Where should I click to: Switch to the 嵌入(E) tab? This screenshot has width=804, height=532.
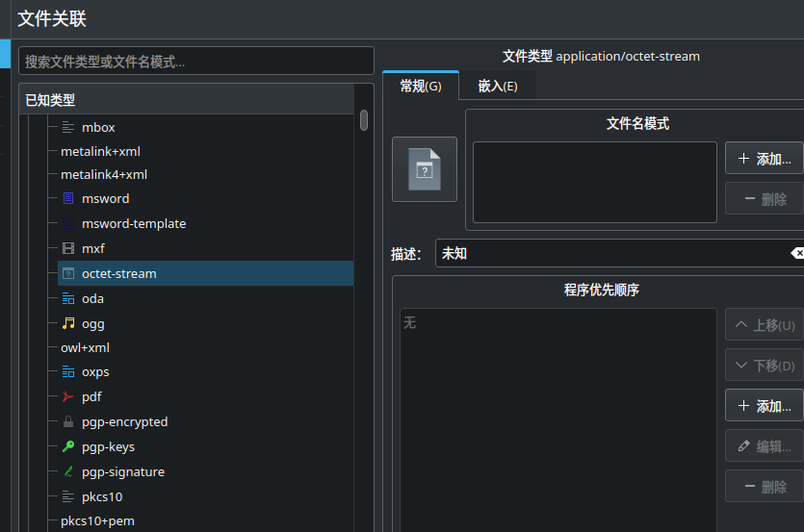coord(497,87)
